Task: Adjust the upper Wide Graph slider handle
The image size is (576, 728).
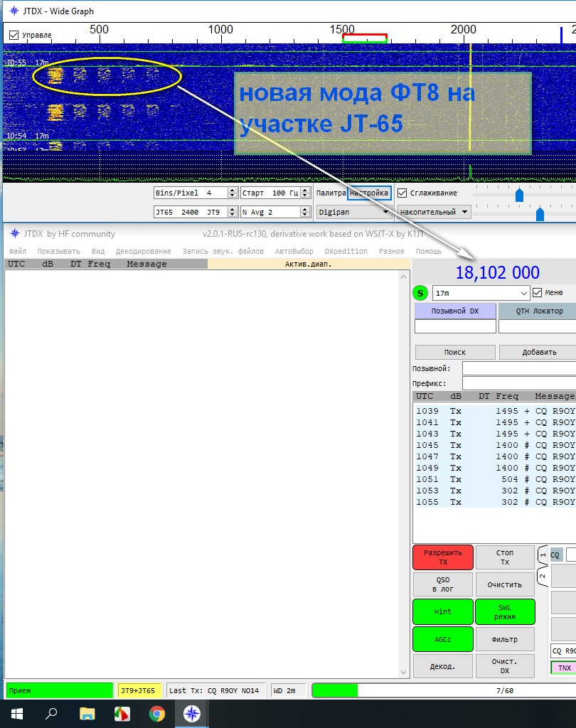Action: 519,194
